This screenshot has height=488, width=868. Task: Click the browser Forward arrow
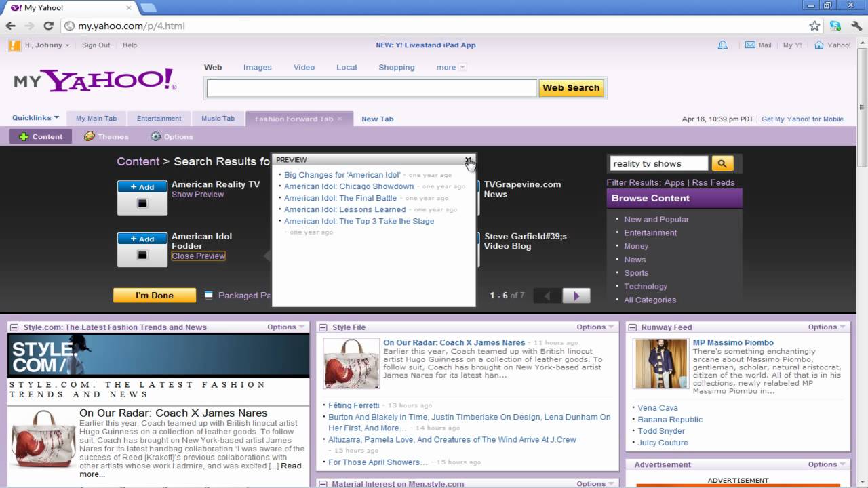(x=29, y=26)
